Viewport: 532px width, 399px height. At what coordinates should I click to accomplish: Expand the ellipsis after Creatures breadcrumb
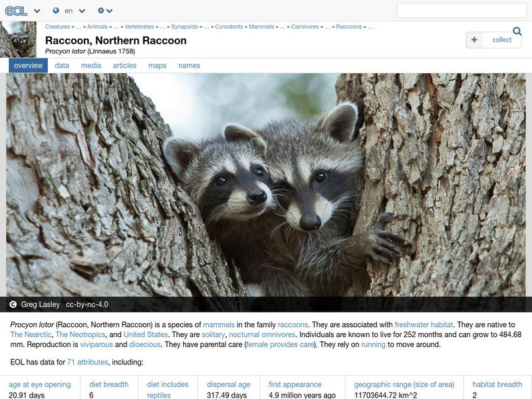point(78,27)
